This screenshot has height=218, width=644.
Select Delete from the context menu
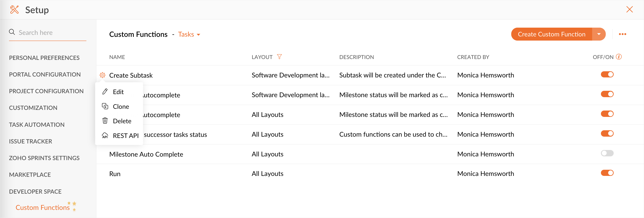click(x=122, y=121)
